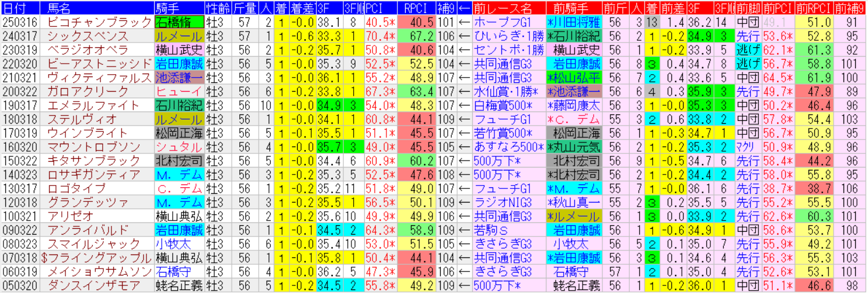Click the 前レース名 column header
This screenshot has width=868, height=293.
(x=508, y=8)
